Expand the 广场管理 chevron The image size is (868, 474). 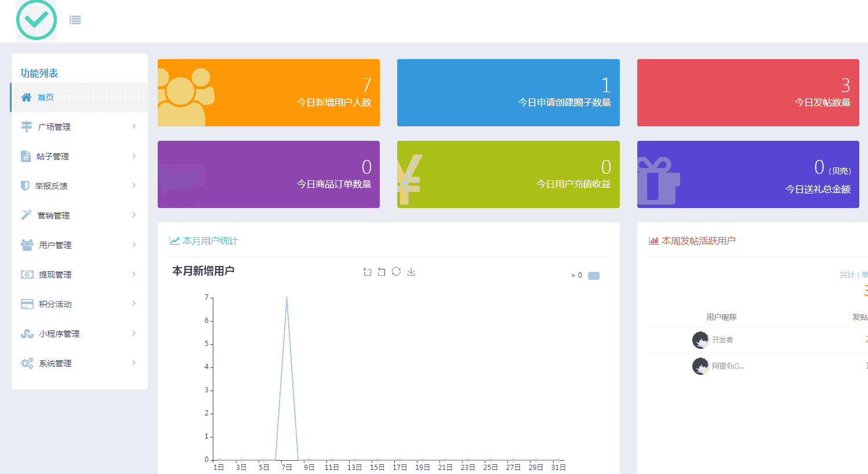[134, 126]
